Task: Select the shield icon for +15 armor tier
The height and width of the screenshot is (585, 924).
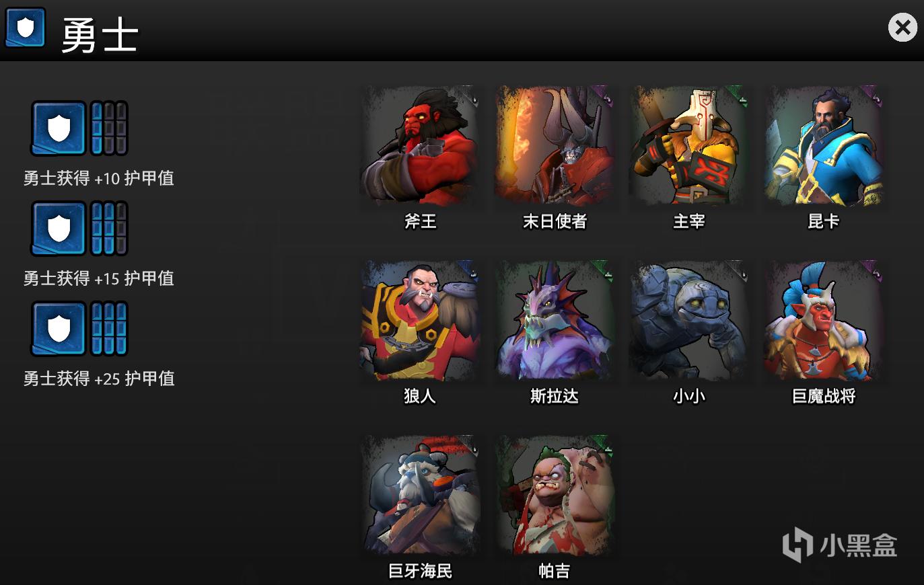Action: (x=59, y=228)
